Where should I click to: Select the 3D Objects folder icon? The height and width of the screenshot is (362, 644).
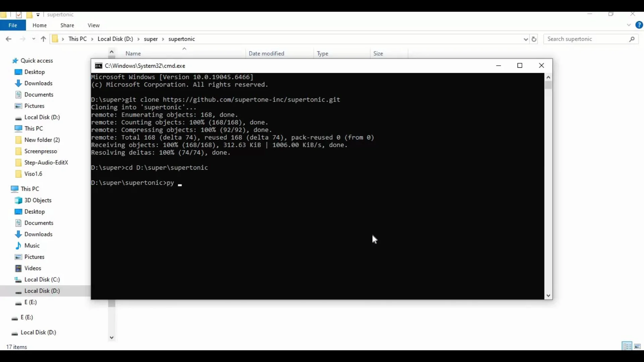[18, 200]
